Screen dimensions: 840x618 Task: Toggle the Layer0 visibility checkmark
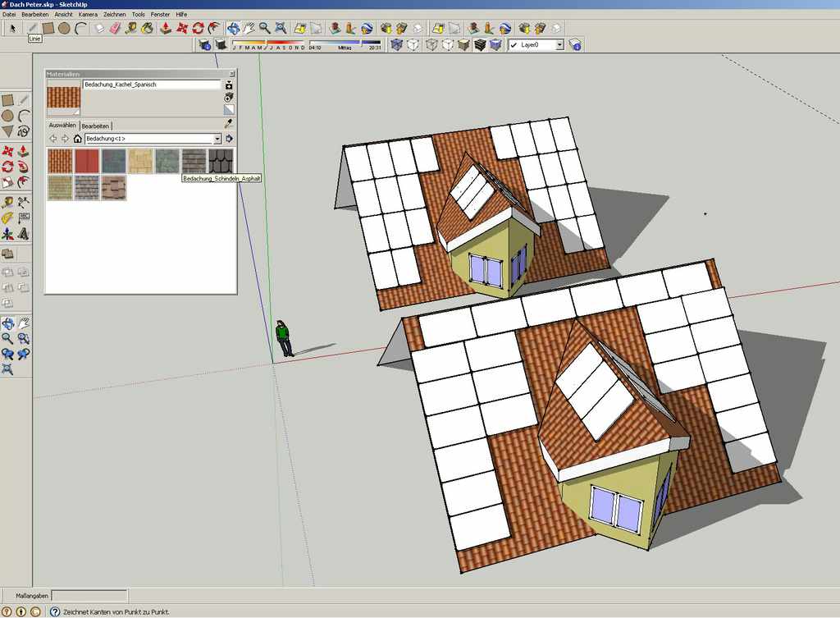(x=514, y=45)
